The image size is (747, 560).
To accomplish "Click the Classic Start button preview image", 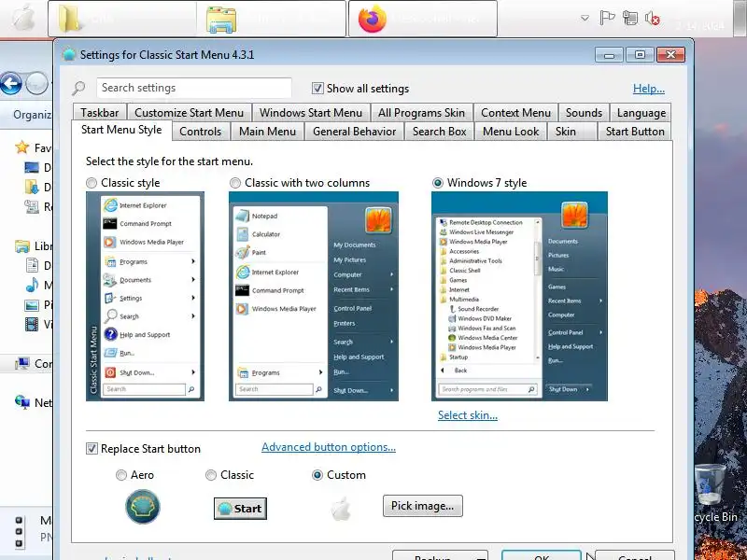I will pos(240,509).
